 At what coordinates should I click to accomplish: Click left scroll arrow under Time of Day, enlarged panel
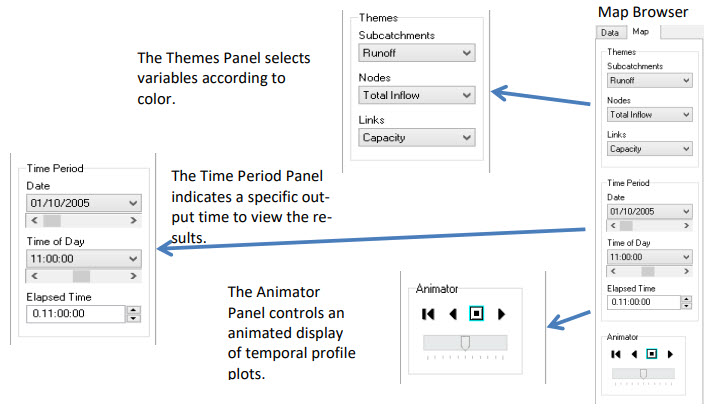tap(35, 275)
